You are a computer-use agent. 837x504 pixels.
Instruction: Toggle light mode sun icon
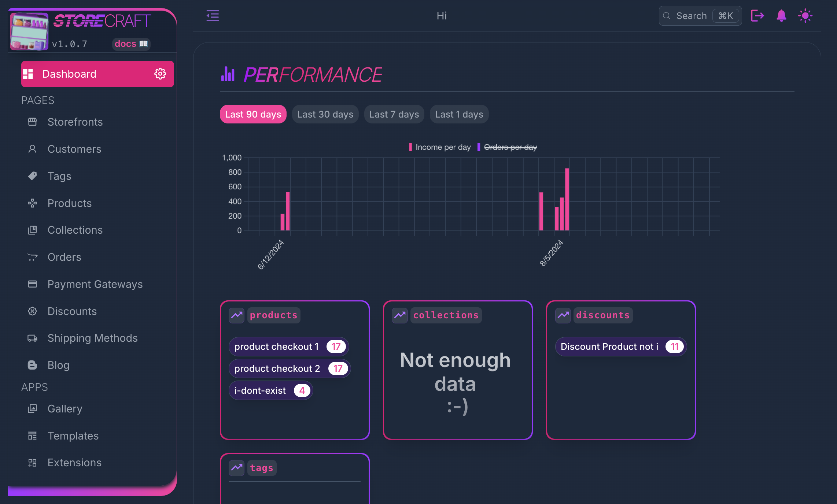[805, 15]
